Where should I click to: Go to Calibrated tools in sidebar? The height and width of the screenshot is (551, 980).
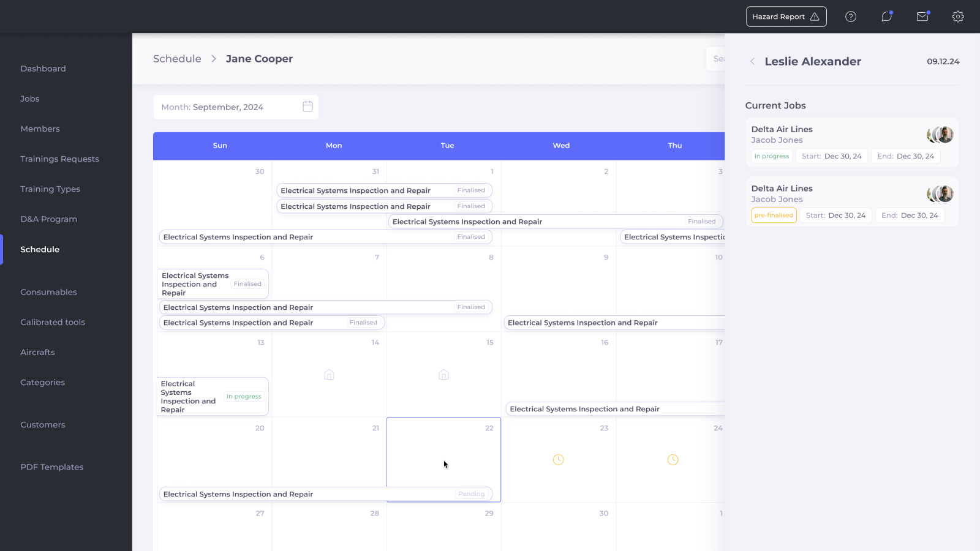point(53,322)
